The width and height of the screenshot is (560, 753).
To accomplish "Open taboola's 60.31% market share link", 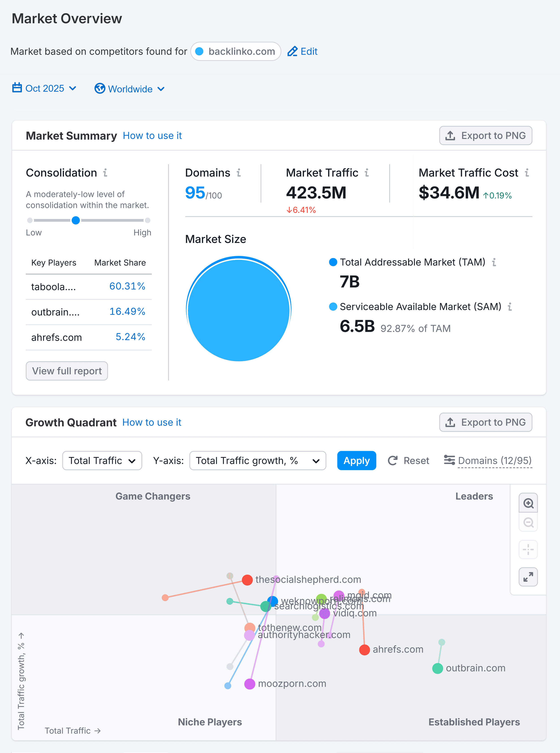I will click(x=127, y=286).
